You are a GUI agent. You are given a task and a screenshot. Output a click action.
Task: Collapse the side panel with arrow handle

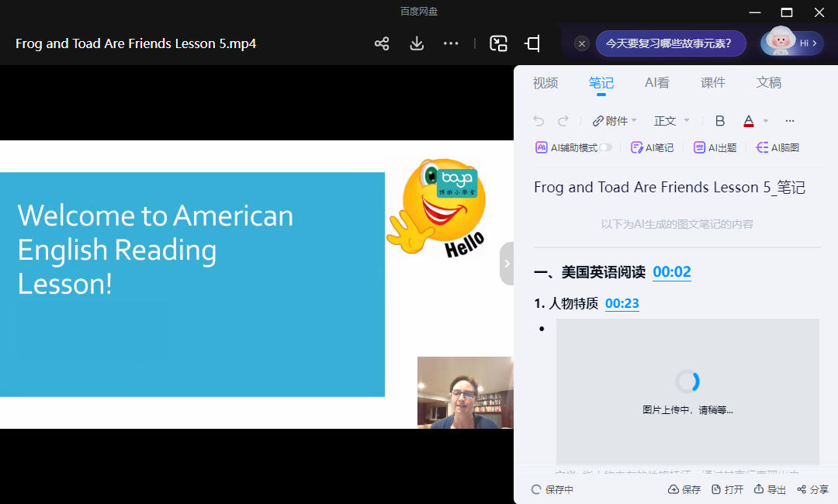(507, 264)
